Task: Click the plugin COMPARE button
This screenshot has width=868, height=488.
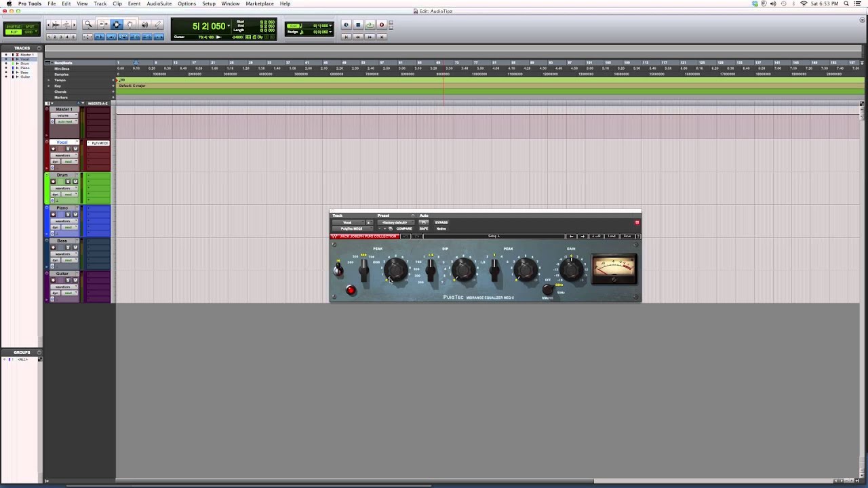Action: tap(404, 228)
